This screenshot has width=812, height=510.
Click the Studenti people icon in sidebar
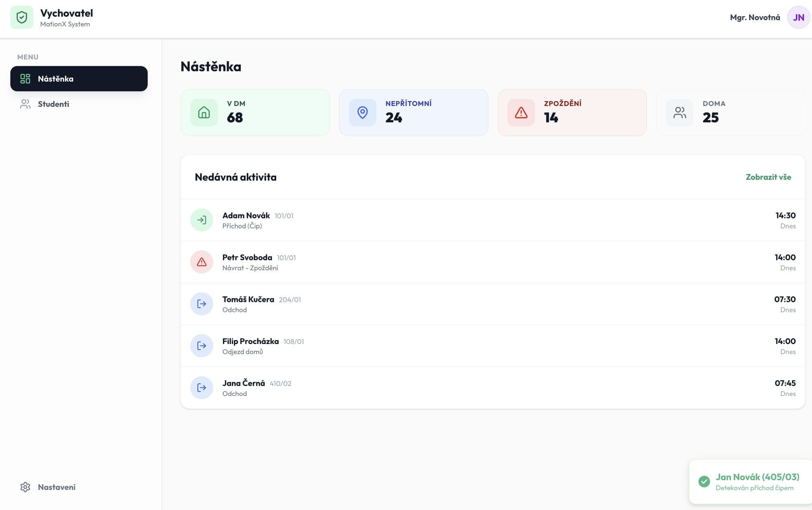pyautogui.click(x=25, y=104)
